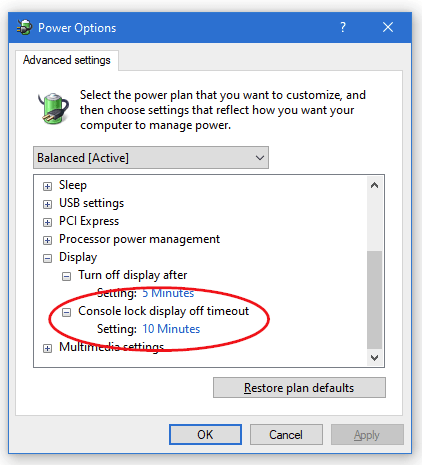The height and width of the screenshot is (465, 422).
Task: Collapse Console lock display off timeout
Action: pos(66,312)
